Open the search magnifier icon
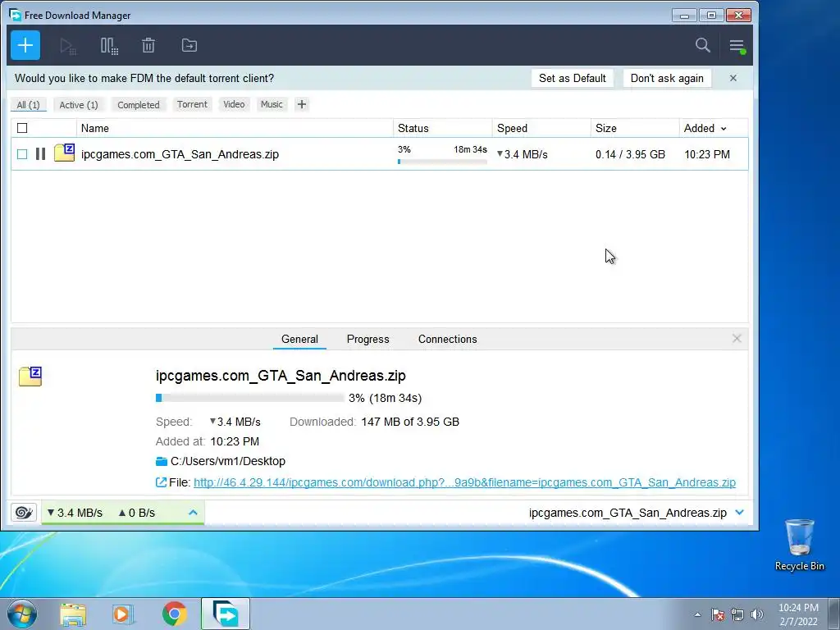This screenshot has height=630, width=840. [x=702, y=45]
